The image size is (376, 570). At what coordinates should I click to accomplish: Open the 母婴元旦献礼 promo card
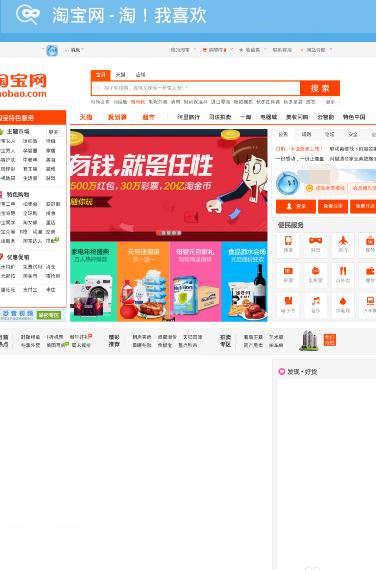pos(195,282)
